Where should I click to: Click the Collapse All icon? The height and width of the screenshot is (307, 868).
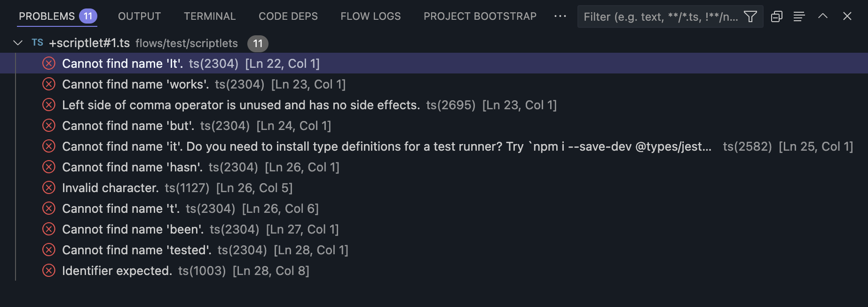click(777, 16)
